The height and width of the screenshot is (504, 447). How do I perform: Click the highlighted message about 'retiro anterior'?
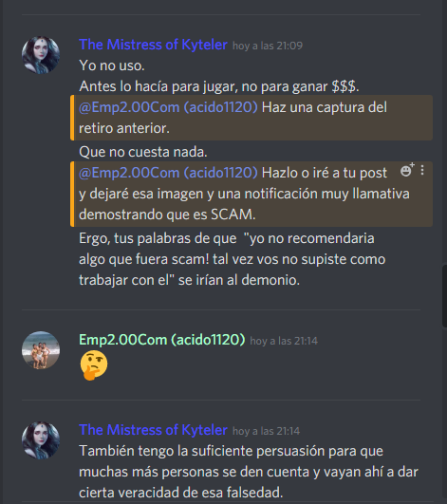pyautogui.click(x=251, y=118)
